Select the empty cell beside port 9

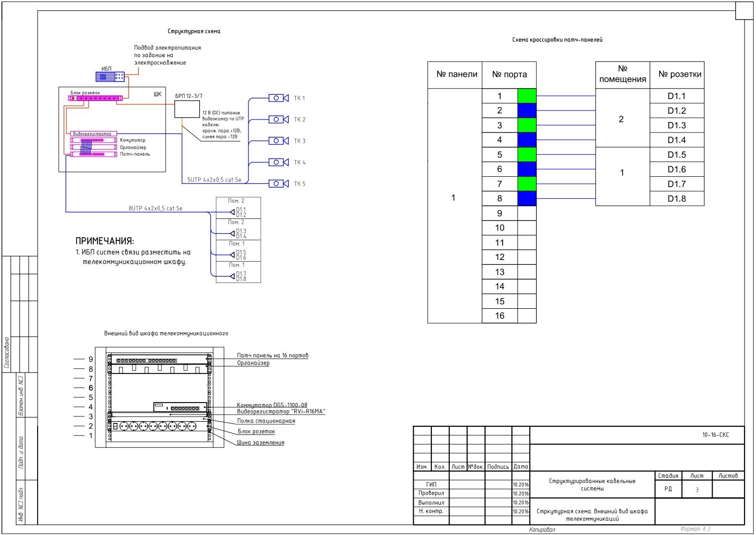pos(527,213)
